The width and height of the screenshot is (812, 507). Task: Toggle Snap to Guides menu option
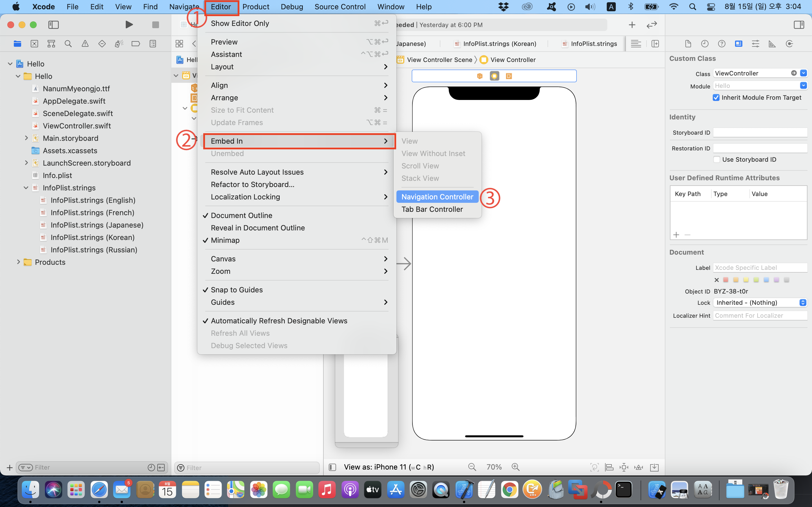pyautogui.click(x=237, y=290)
